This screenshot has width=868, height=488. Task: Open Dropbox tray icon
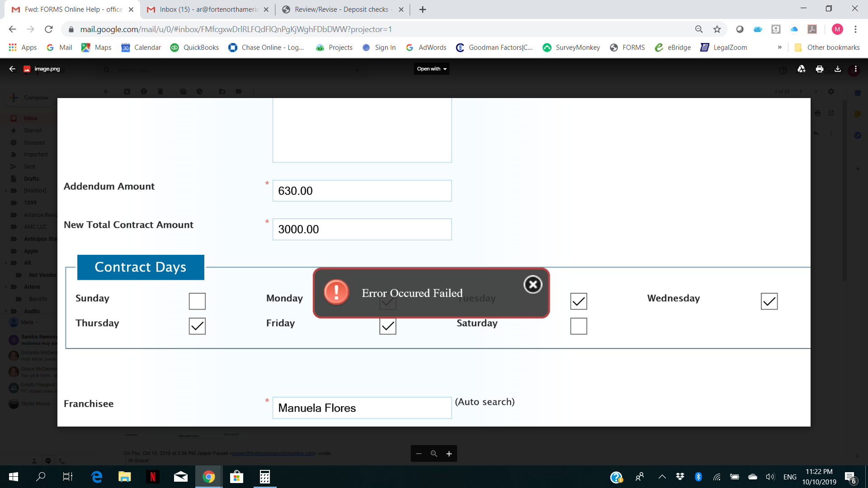[x=680, y=477]
